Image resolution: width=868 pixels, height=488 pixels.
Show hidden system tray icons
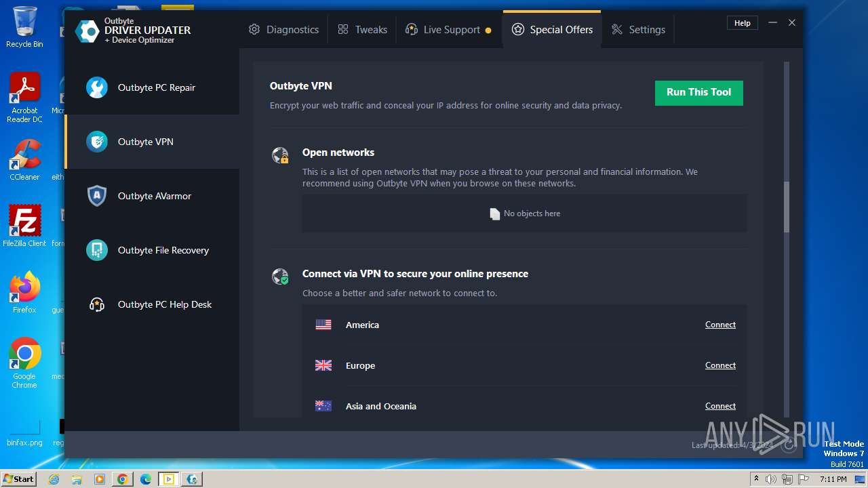coord(756,479)
